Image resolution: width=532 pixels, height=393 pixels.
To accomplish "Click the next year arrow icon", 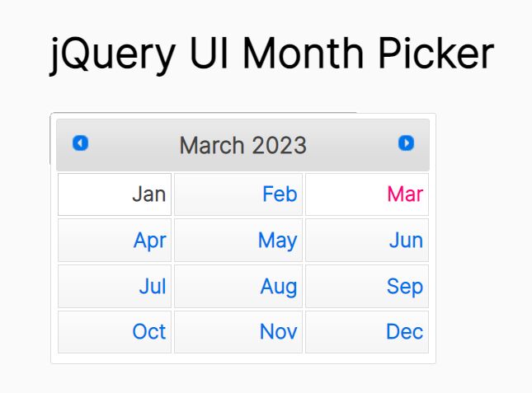I will (x=406, y=143).
